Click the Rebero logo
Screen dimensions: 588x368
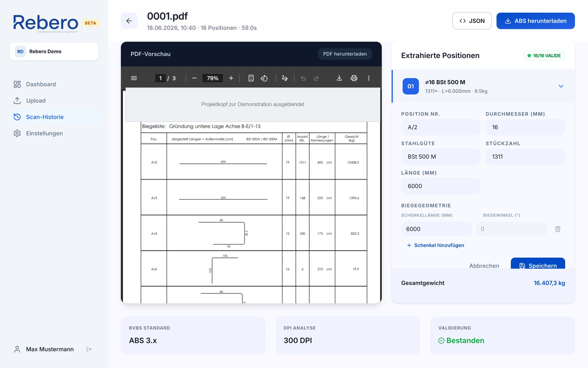pyautogui.click(x=46, y=23)
